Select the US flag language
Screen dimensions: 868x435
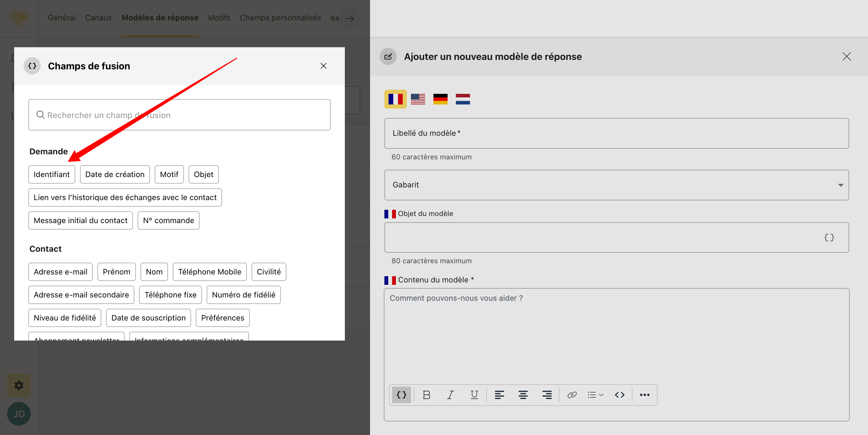coord(418,99)
